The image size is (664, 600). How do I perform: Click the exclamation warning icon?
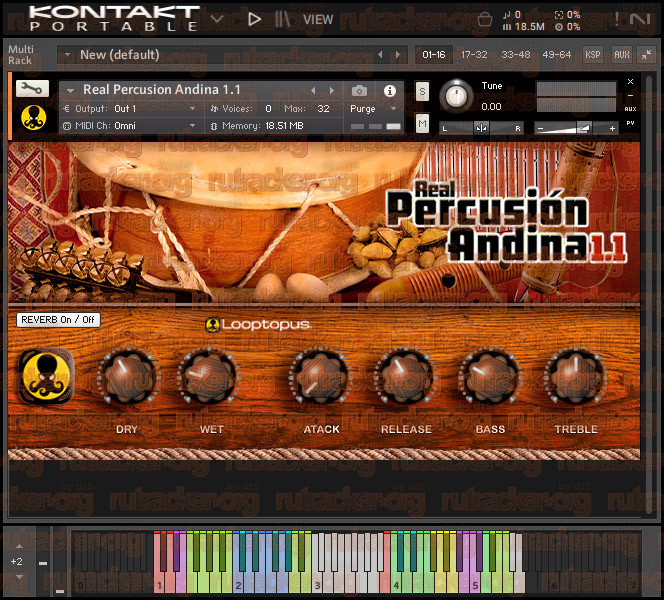[617, 19]
